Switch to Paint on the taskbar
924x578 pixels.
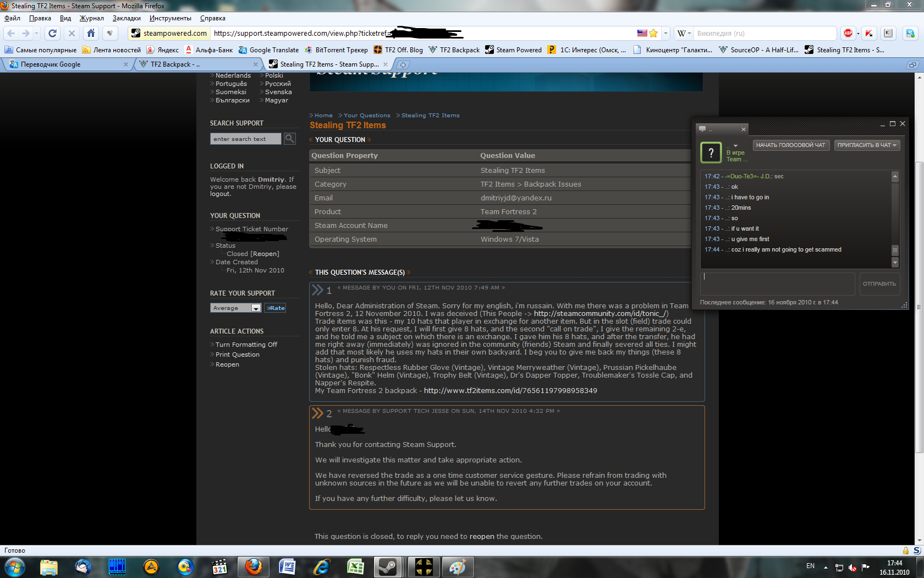click(x=458, y=566)
